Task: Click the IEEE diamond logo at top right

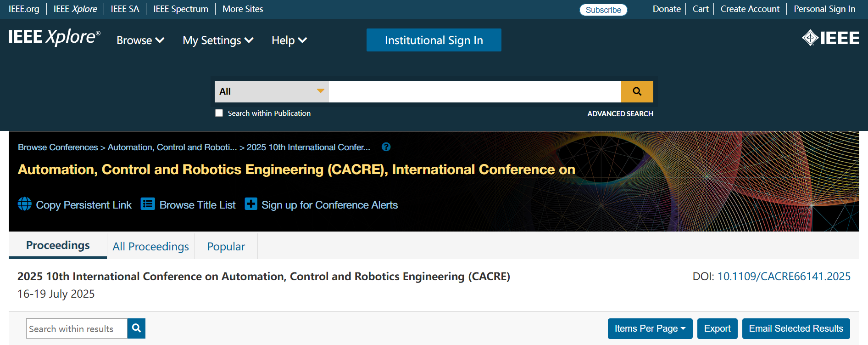Action: point(830,38)
